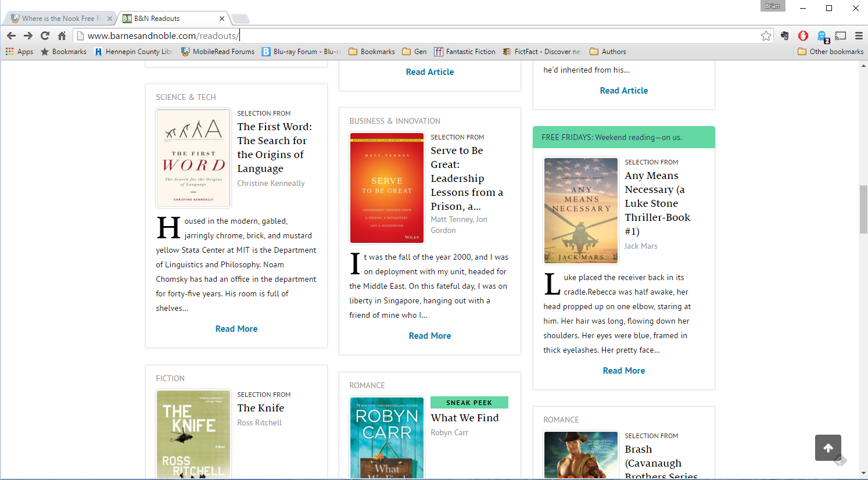Screen dimensions: 868x480
Task: Click author name Robyn Carr
Action: tap(449, 432)
